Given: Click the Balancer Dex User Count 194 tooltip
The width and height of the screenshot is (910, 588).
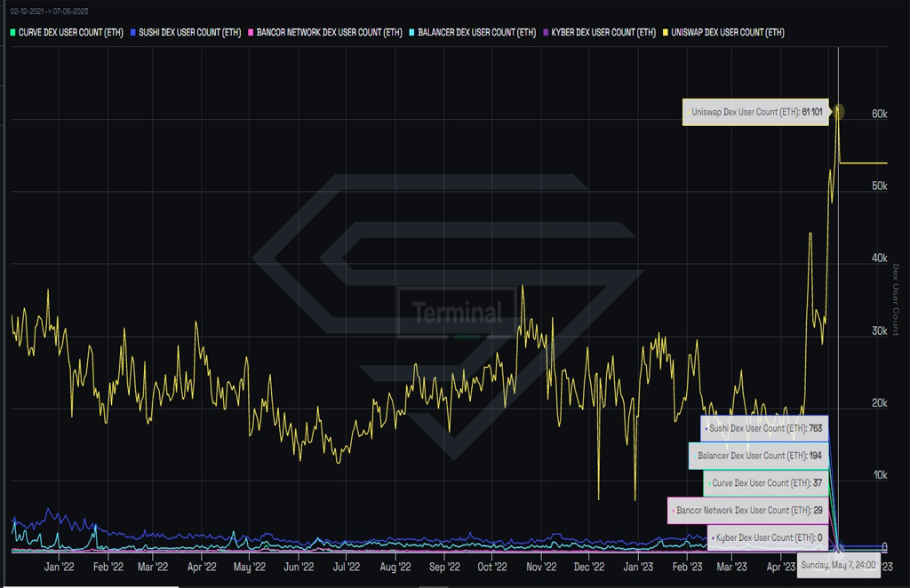Looking at the screenshot, I should click(x=759, y=456).
